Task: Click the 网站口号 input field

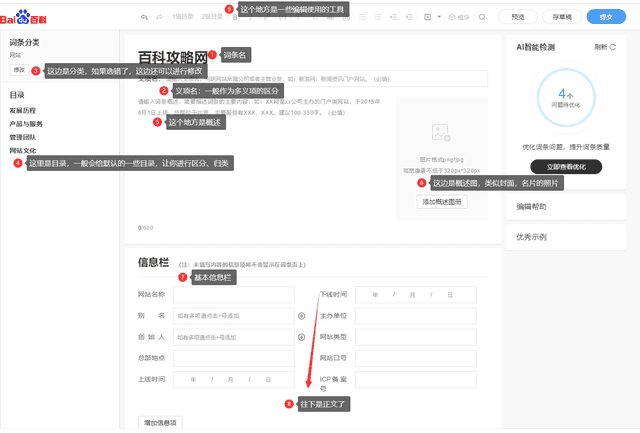Action: (x=416, y=358)
